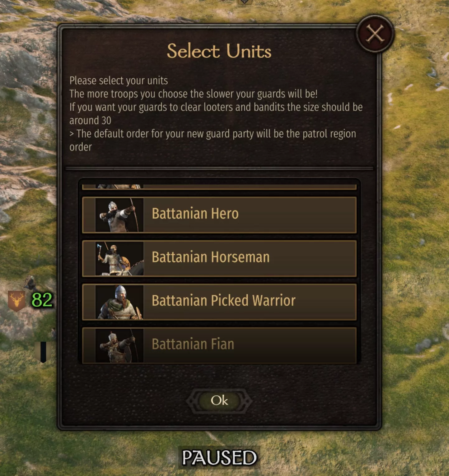The width and height of the screenshot is (449, 476).
Task: Click the Picked Warrior helmeted portrait
Action: click(119, 302)
